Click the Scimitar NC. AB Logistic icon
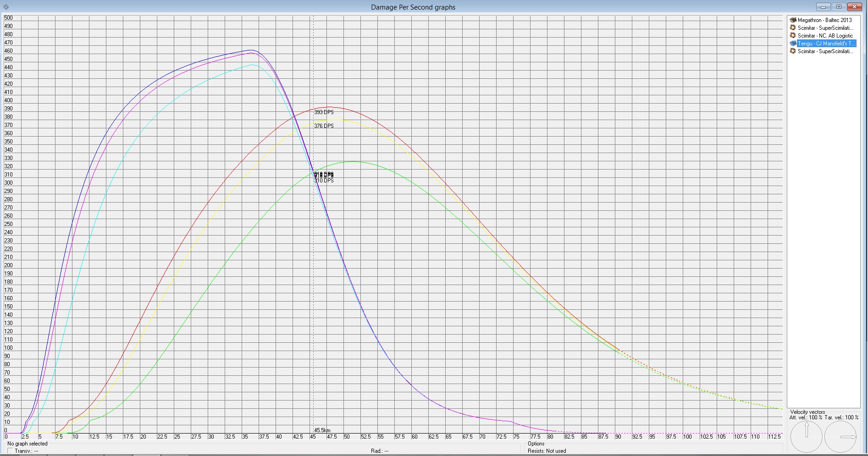 tap(793, 36)
